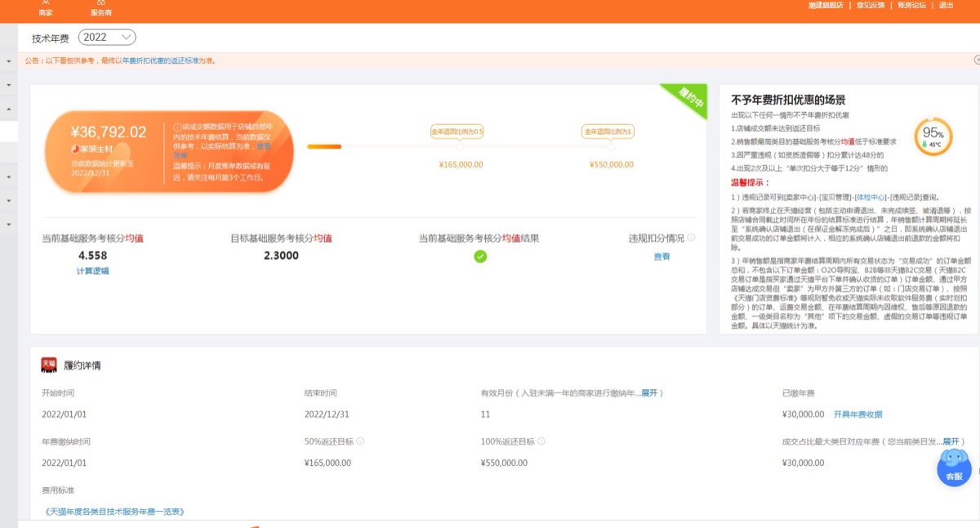This screenshot has height=528, width=980.
Task: Open 计算逻辑 link under 4.558
Action: [x=93, y=271]
